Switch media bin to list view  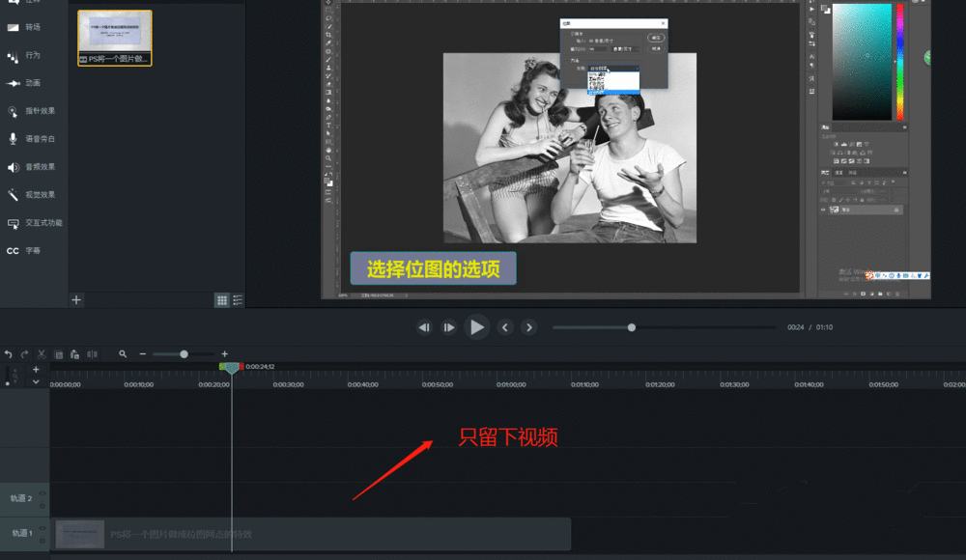tap(238, 299)
